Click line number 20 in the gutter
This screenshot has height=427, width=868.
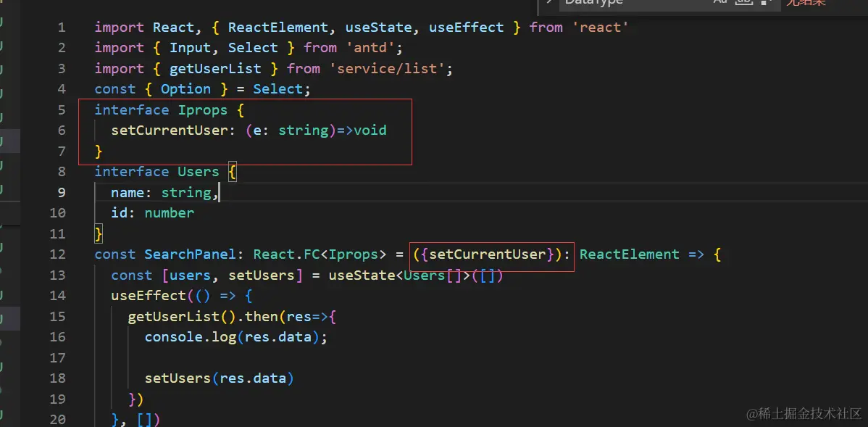57,420
